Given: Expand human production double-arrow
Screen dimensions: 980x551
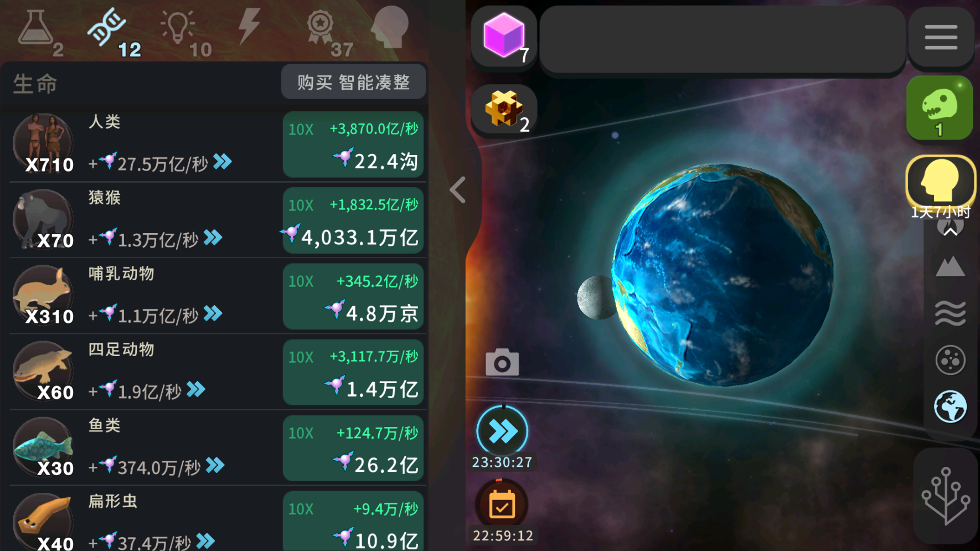Looking at the screenshot, I should 223,162.
